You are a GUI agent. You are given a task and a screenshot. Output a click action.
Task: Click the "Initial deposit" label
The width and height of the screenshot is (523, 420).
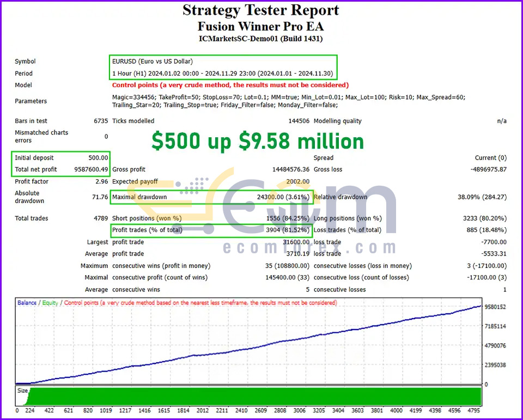point(34,158)
